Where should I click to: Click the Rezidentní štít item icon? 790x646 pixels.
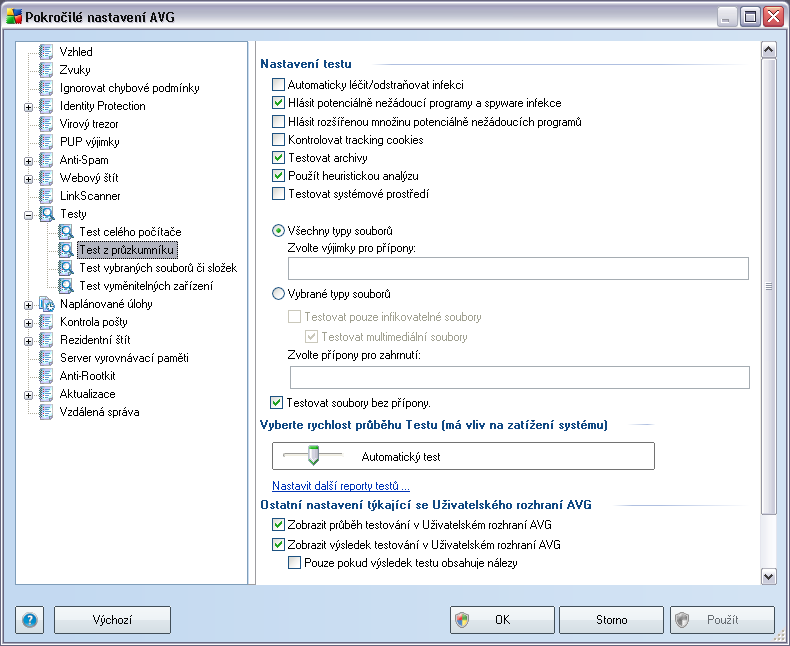46,340
